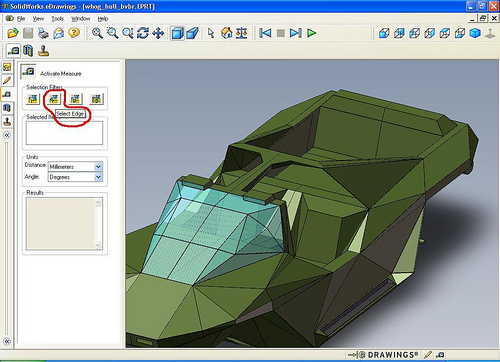Open the Tools menu
Image resolution: width=500 pixels, height=362 pixels.
[57, 19]
